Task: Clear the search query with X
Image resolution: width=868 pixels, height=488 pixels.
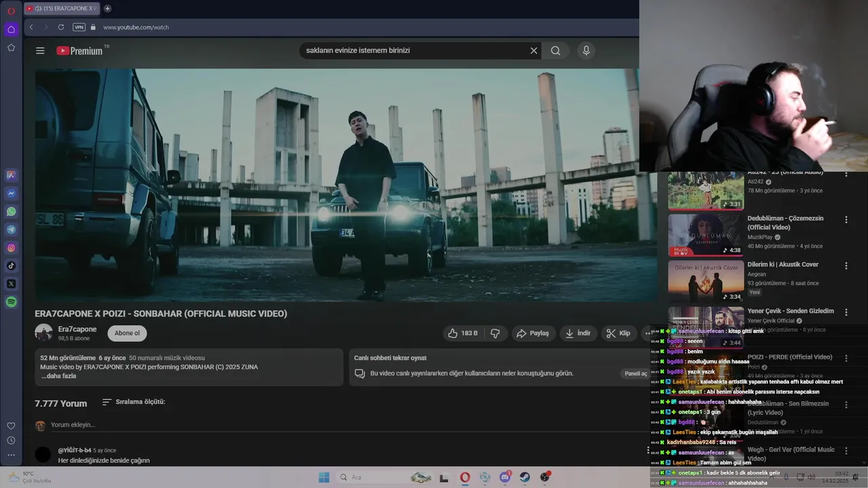Action: tap(534, 50)
